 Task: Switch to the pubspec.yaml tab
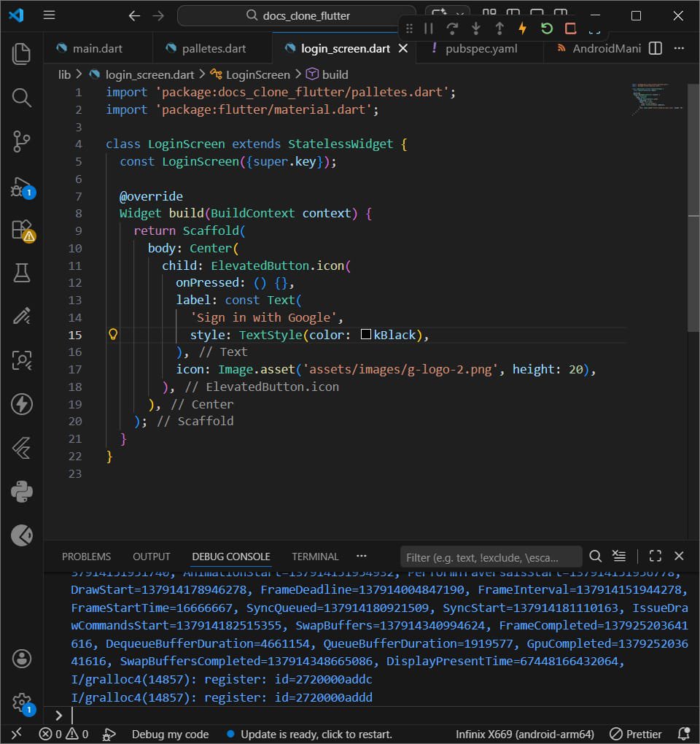point(480,48)
